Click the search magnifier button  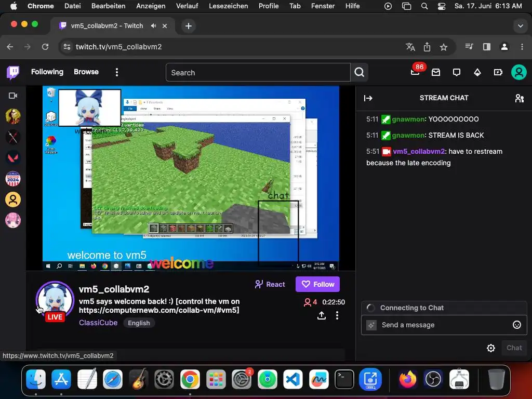pyautogui.click(x=360, y=72)
